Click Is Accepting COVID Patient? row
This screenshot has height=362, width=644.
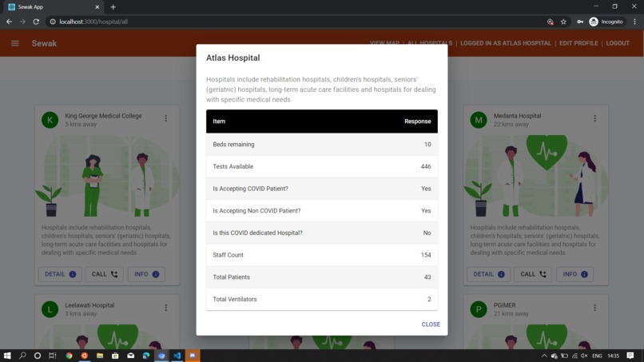pos(321,189)
